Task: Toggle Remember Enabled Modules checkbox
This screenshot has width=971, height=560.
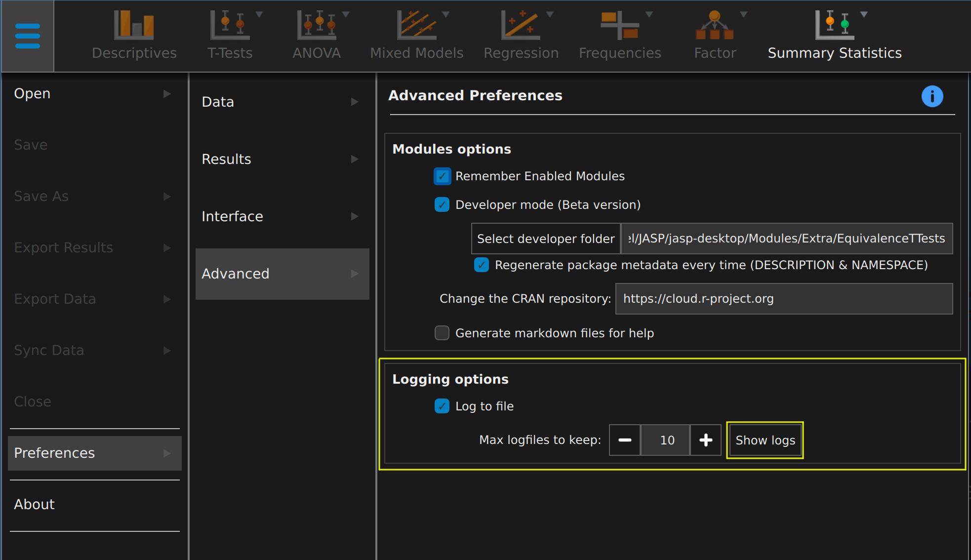Action: [442, 176]
